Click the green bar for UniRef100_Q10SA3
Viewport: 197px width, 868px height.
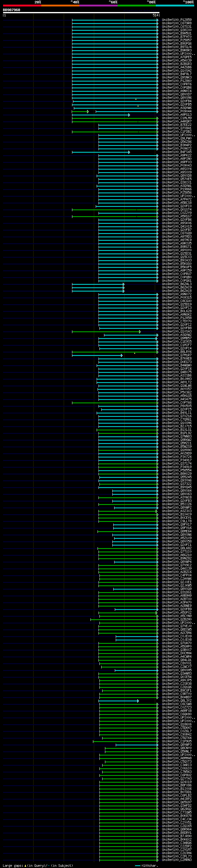click(x=107, y=332)
